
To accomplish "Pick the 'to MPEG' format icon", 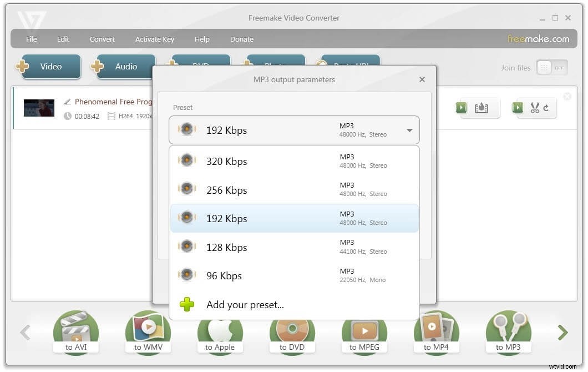I will [x=364, y=331].
